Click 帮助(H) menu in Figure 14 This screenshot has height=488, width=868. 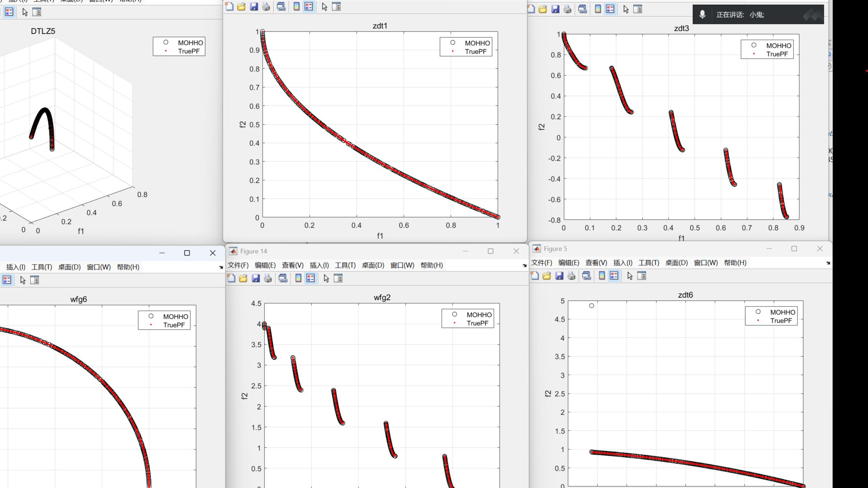coord(431,265)
